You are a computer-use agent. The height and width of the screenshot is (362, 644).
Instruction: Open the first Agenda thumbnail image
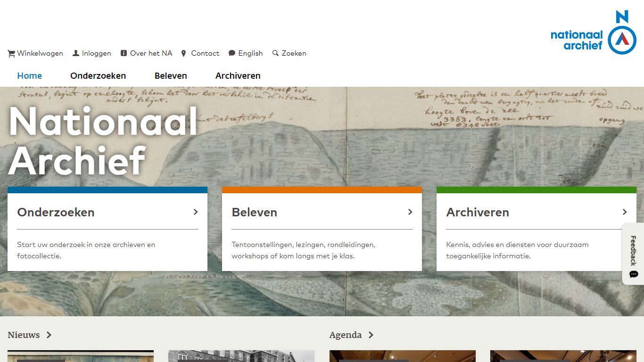[x=403, y=356]
